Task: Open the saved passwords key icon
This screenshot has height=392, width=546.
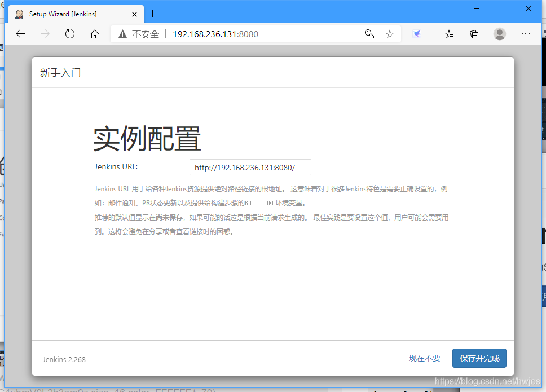Action: (369, 34)
